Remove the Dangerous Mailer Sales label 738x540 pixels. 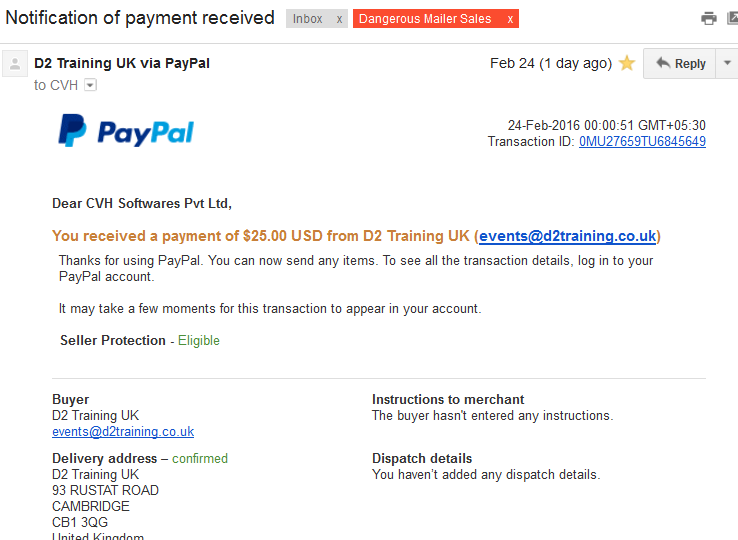pyautogui.click(x=510, y=19)
